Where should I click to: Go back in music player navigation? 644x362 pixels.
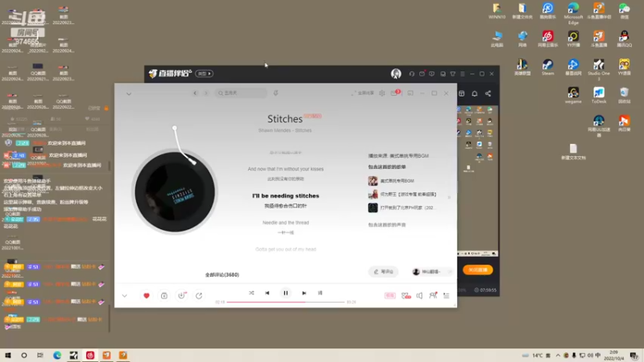point(195,93)
